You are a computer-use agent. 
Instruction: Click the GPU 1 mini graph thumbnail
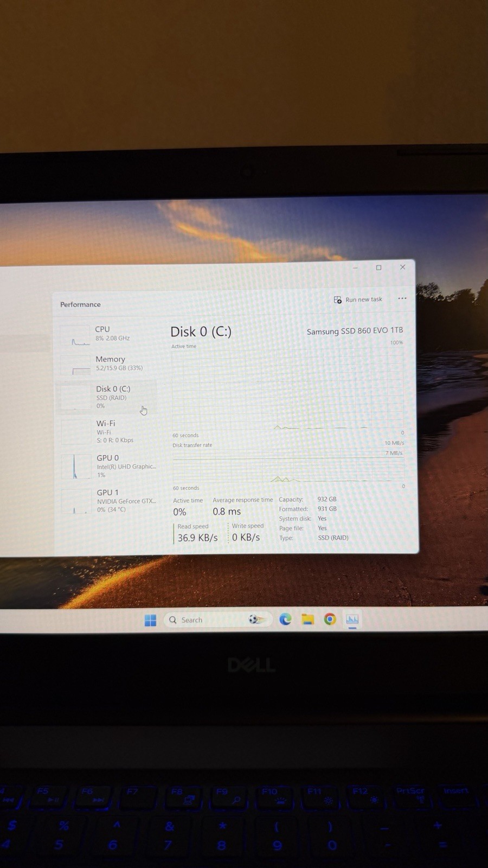tap(77, 501)
